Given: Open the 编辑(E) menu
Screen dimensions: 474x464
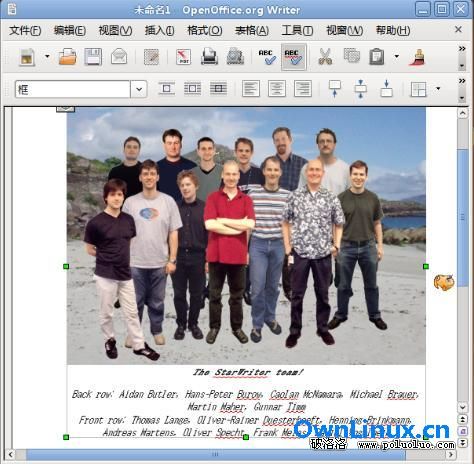Looking at the screenshot, I should [70, 31].
